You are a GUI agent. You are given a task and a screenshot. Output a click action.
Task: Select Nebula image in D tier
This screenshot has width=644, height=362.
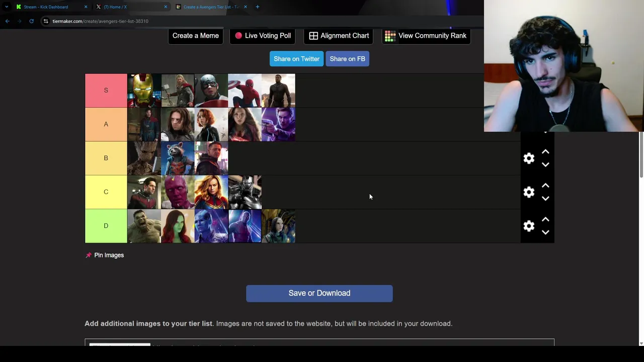(211, 226)
